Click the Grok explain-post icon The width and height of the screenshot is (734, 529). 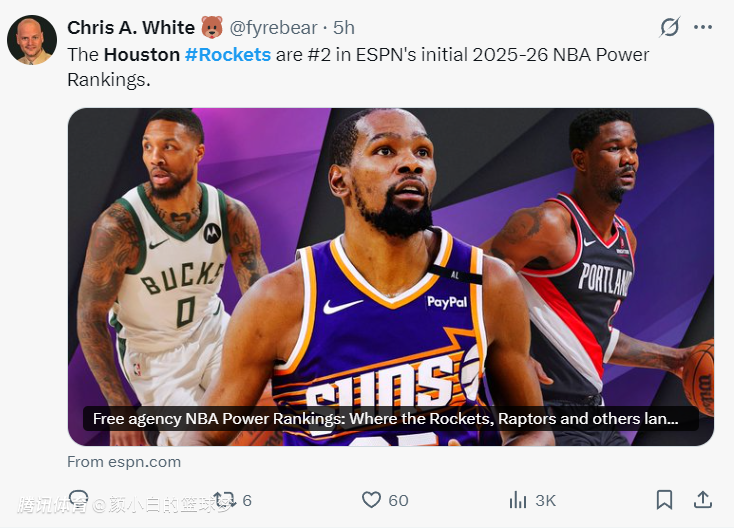pyautogui.click(x=670, y=27)
